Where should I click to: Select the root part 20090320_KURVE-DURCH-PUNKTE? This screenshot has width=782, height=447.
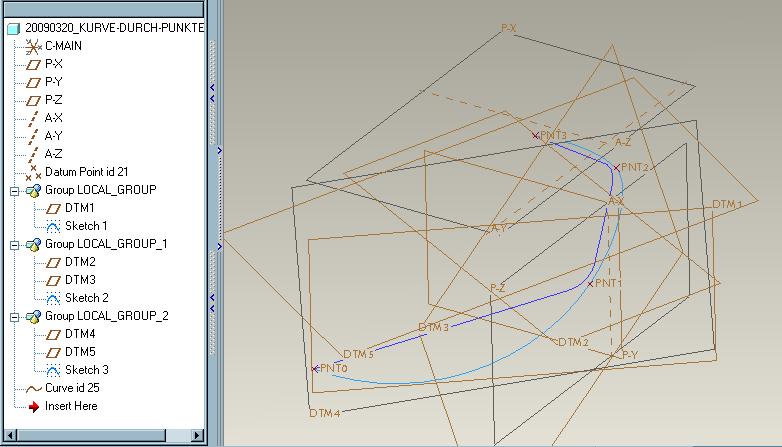[x=114, y=27]
